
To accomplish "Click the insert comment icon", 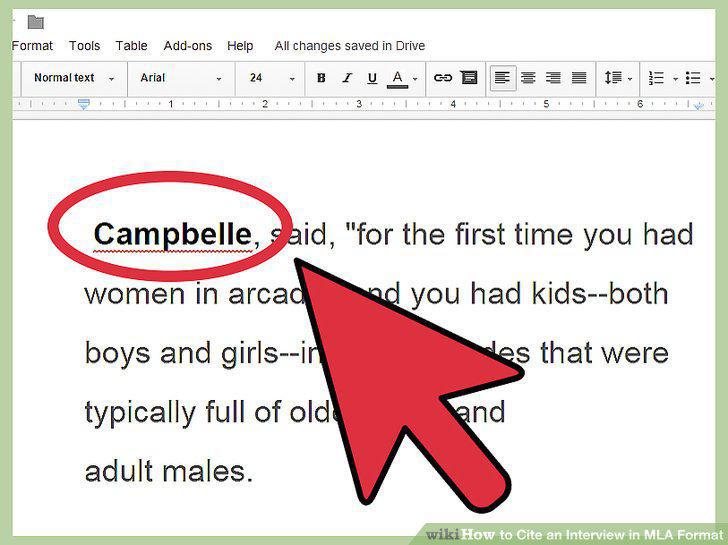I will pyautogui.click(x=469, y=78).
